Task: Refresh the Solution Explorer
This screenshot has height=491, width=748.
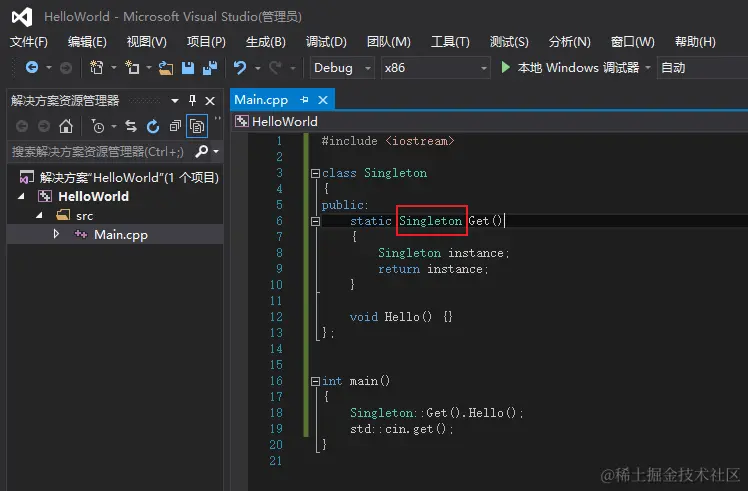Action: [x=153, y=126]
